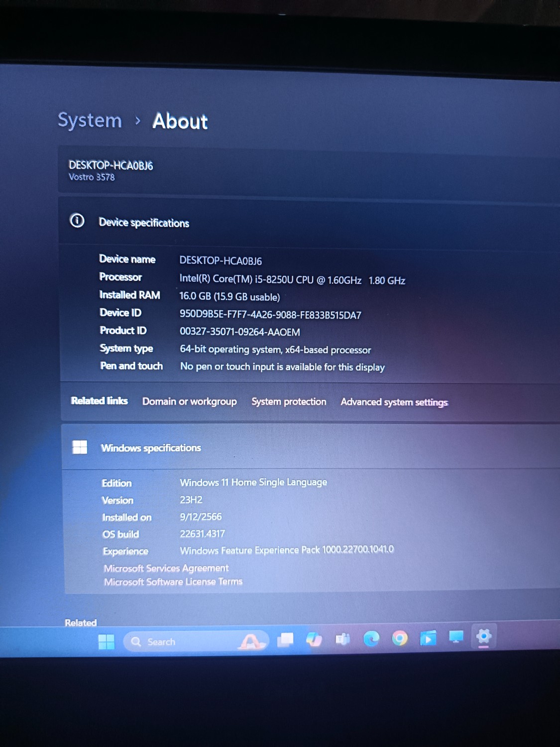Image resolution: width=560 pixels, height=747 pixels.
Task: Collapse the Windows specifications section header
Action: pos(311,447)
